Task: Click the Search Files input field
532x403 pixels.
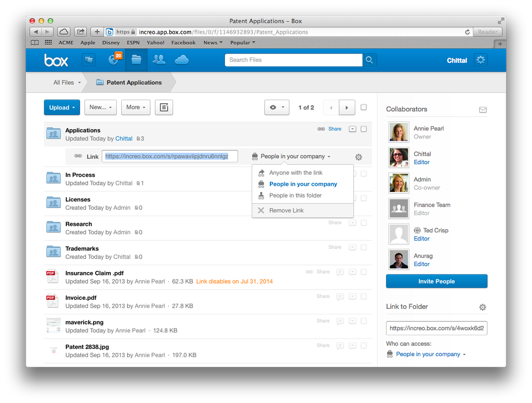Action: click(293, 60)
